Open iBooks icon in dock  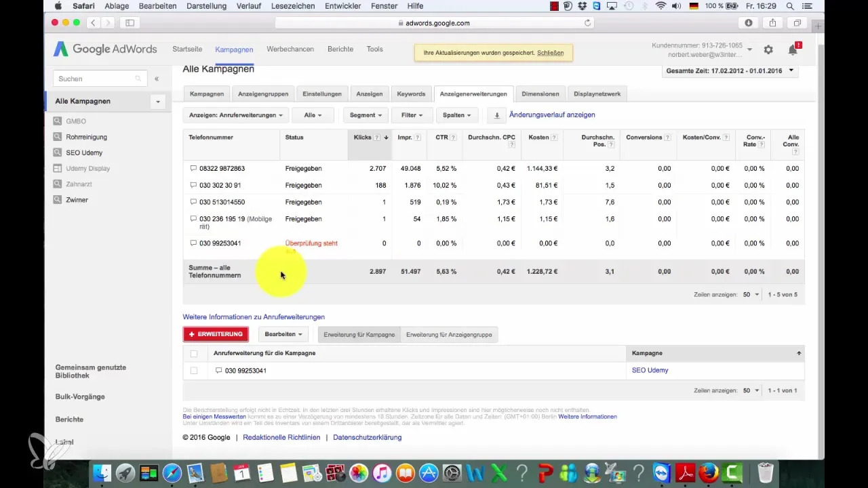point(407,472)
